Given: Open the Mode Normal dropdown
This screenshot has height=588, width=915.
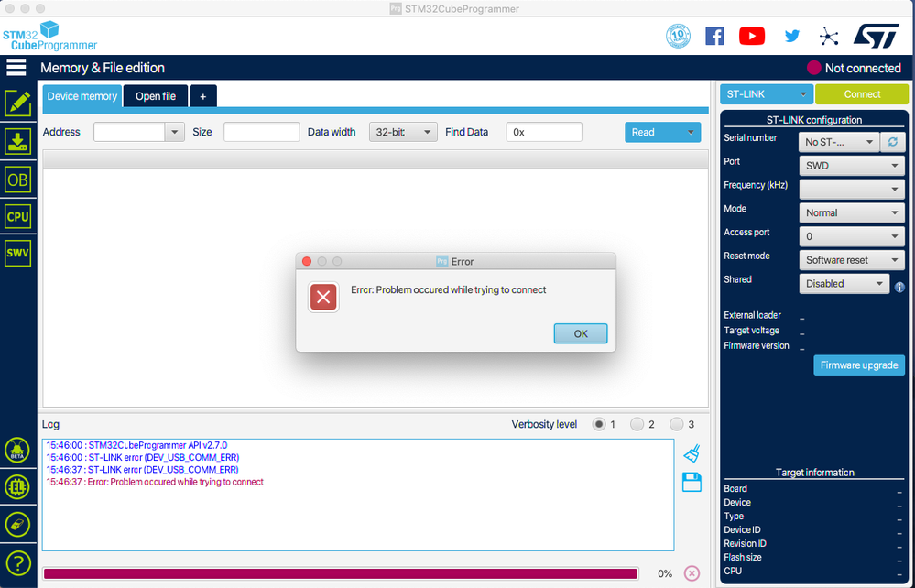Looking at the screenshot, I should tap(852, 212).
